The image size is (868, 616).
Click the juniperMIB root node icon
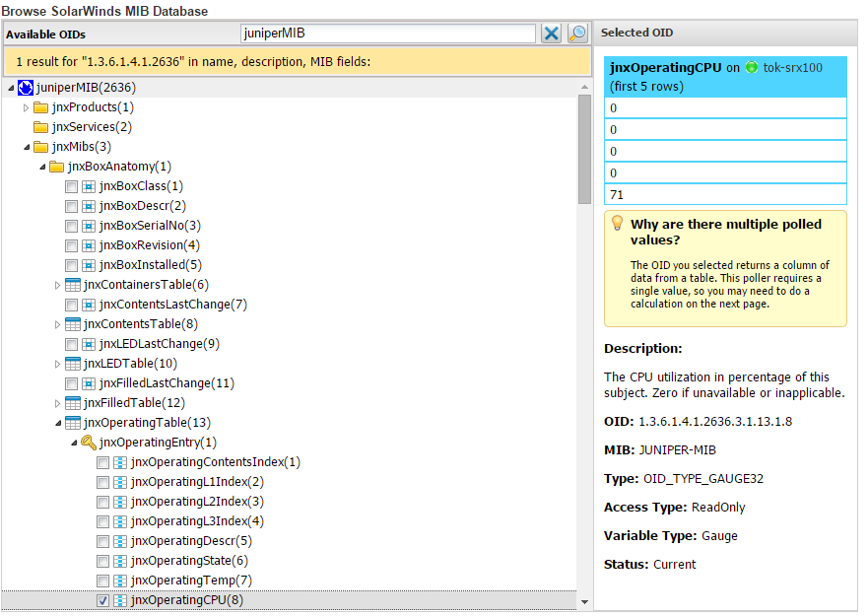click(x=26, y=88)
